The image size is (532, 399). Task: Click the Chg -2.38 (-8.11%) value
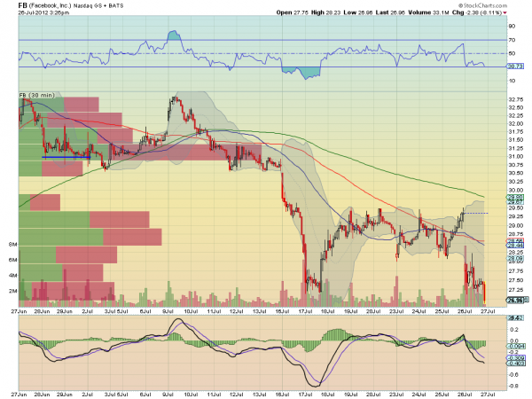(477, 12)
